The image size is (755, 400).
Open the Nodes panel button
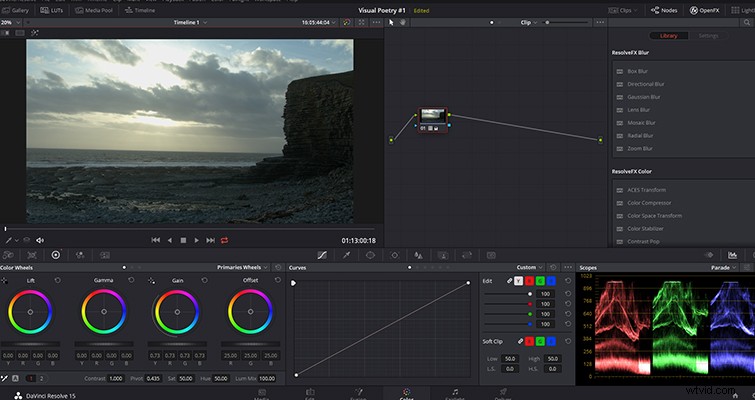tap(664, 10)
